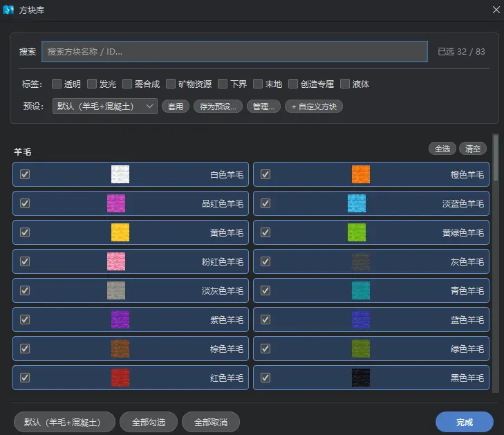Click the purple wool block icon

[x=120, y=320]
